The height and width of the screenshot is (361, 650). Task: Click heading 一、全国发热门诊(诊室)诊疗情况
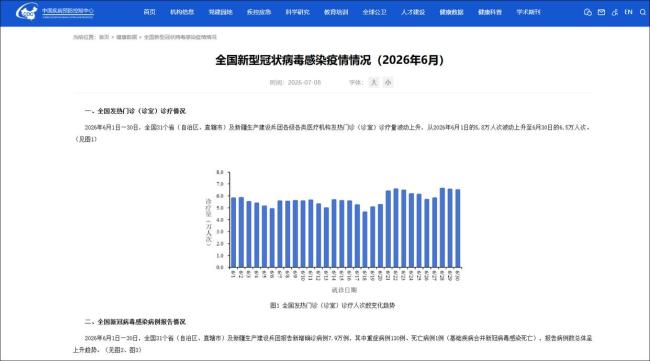tap(135, 111)
